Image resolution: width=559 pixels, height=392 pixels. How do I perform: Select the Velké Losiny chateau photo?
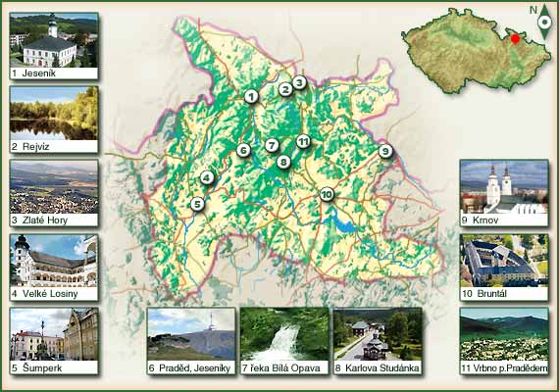coord(54,261)
